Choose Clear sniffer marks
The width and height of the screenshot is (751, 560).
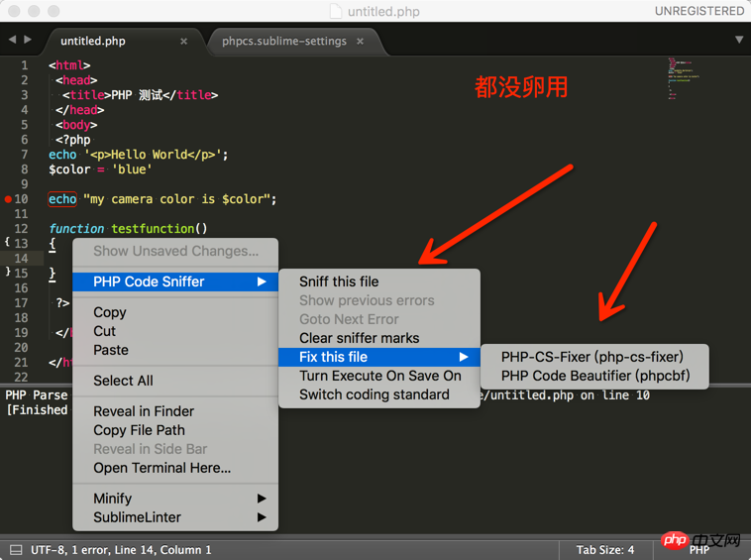tap(379, 338)
